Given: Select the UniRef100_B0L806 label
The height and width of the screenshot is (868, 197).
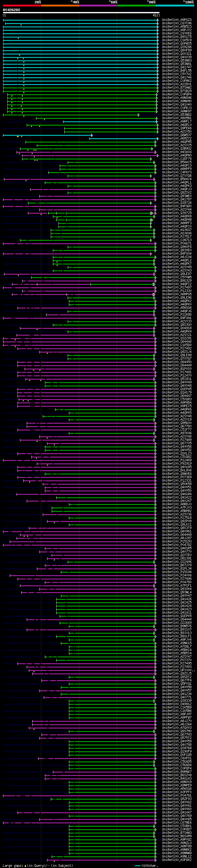Looking at the screenshot, I should click(x=176, y=470).
